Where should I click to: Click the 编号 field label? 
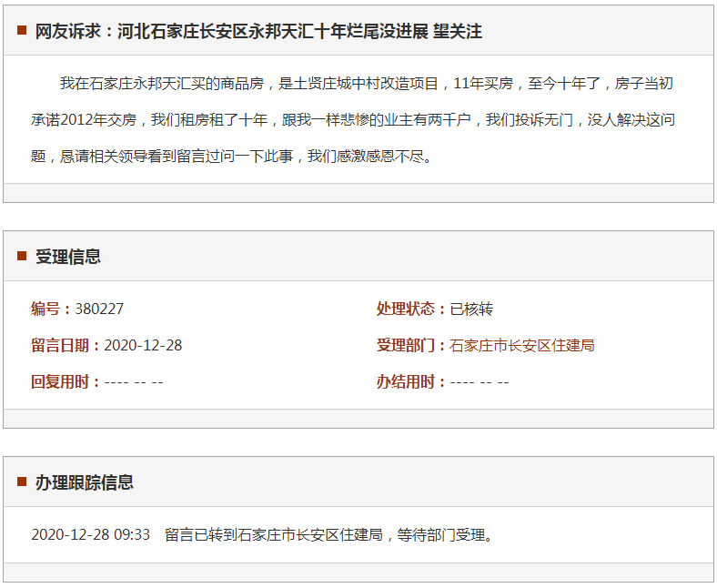pyautogui.click(x=51, y=309)
